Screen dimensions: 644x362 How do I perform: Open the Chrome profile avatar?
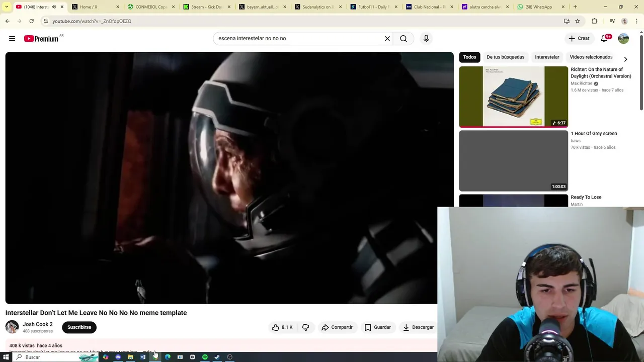(624, 21)
